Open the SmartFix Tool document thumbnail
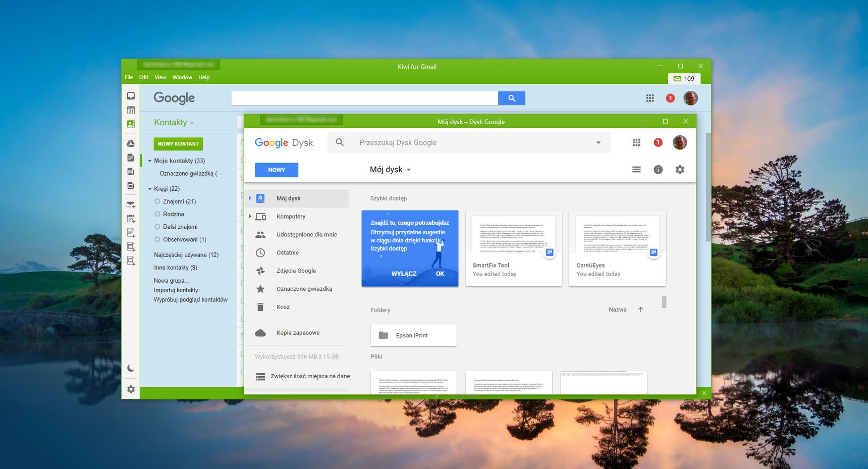The width and height of the screenshot is (868, 469). [x=514, y=248]
